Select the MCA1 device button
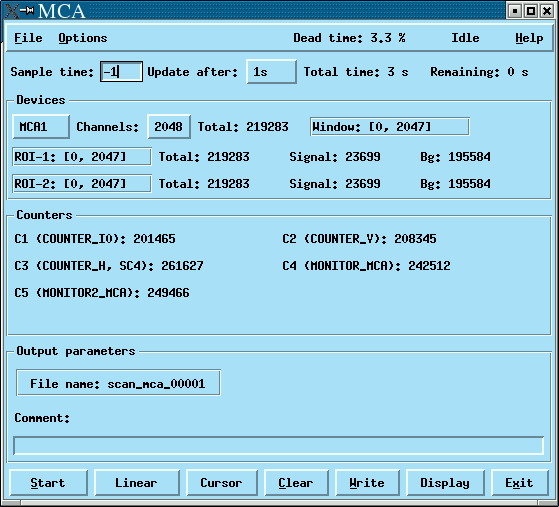559x507 pixels. point(41,127)
